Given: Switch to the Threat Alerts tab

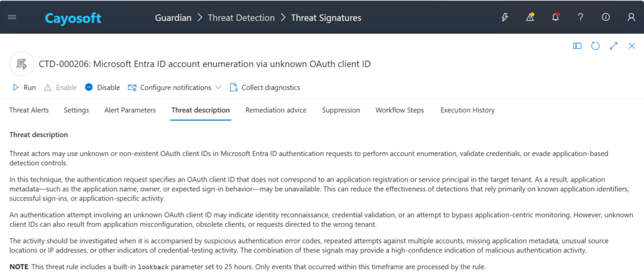Looking at the screenshot, I should 29,110.
